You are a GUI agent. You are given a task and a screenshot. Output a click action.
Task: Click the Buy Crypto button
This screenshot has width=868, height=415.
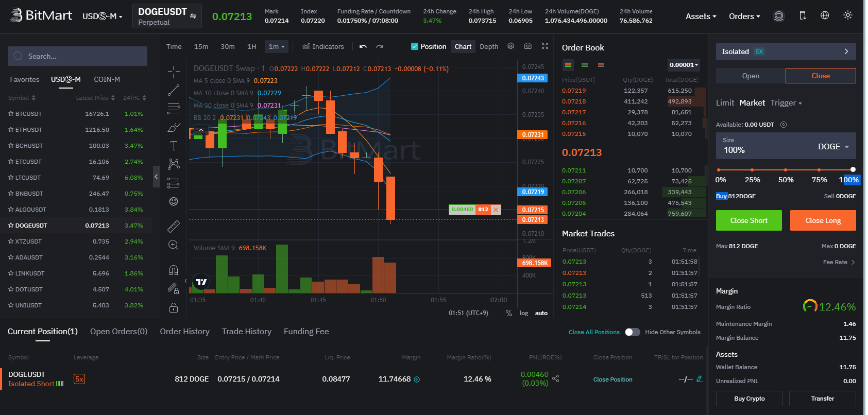click(750, 399)
